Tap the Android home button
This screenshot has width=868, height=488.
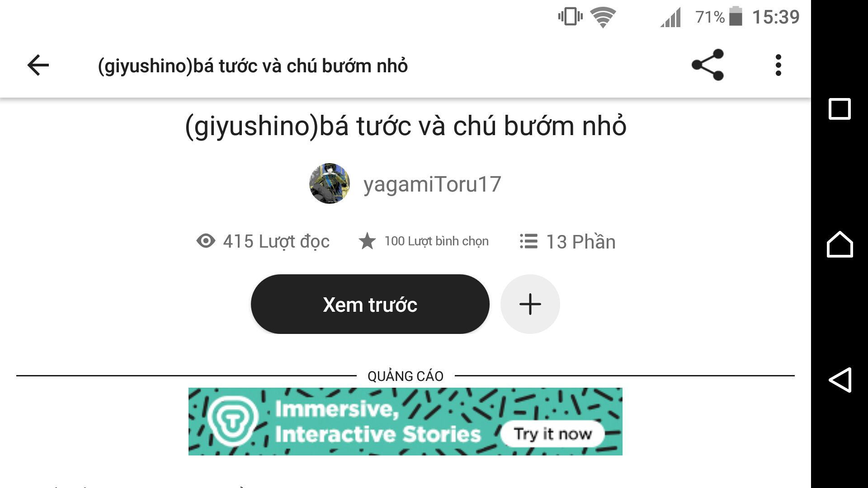840,244
